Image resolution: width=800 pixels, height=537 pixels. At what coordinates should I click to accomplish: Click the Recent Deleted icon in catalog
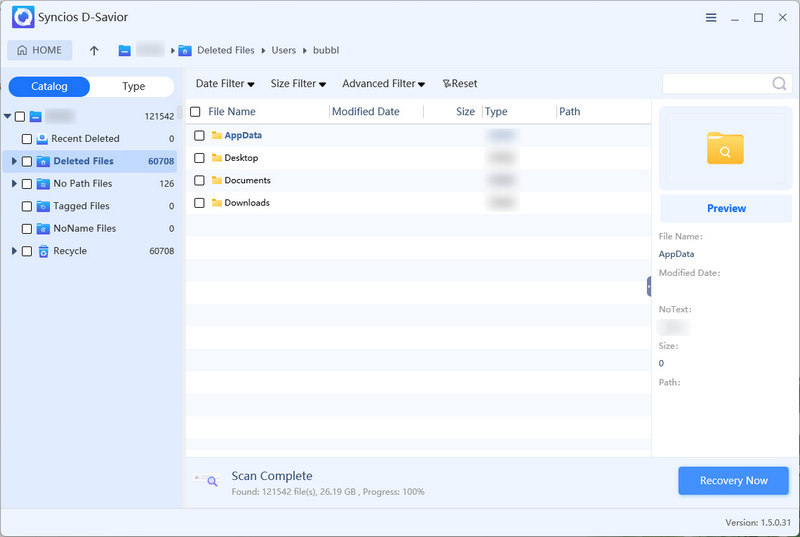pos(42,139)
